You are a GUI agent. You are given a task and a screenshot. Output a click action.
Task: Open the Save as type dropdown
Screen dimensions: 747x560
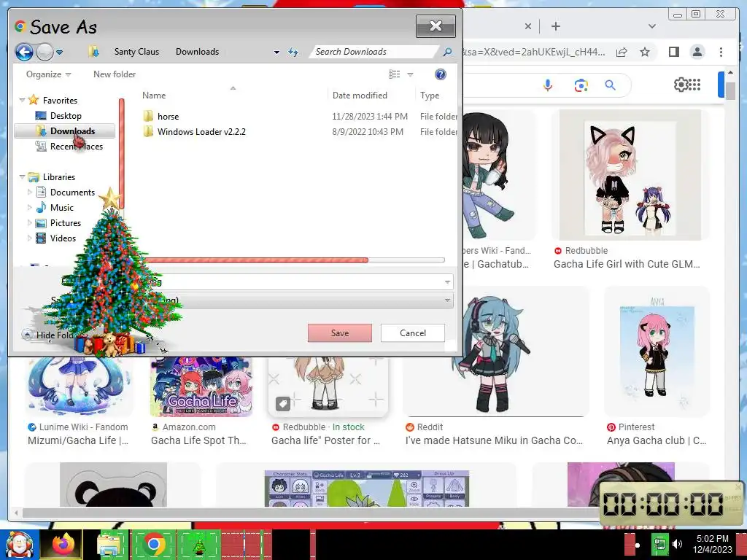click(x=447, y=300)
